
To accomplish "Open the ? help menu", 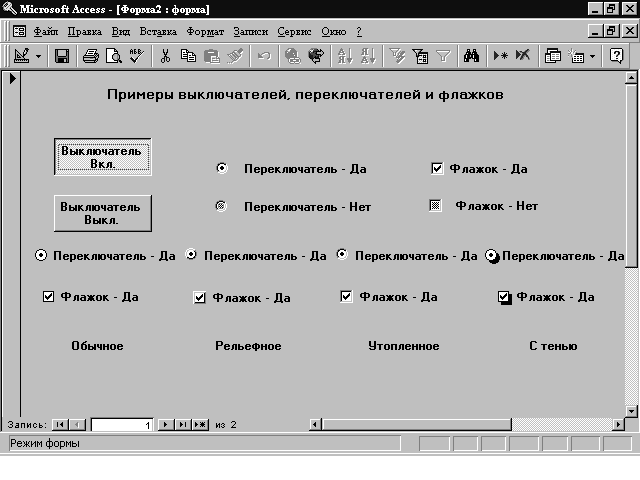I will 359,31.
